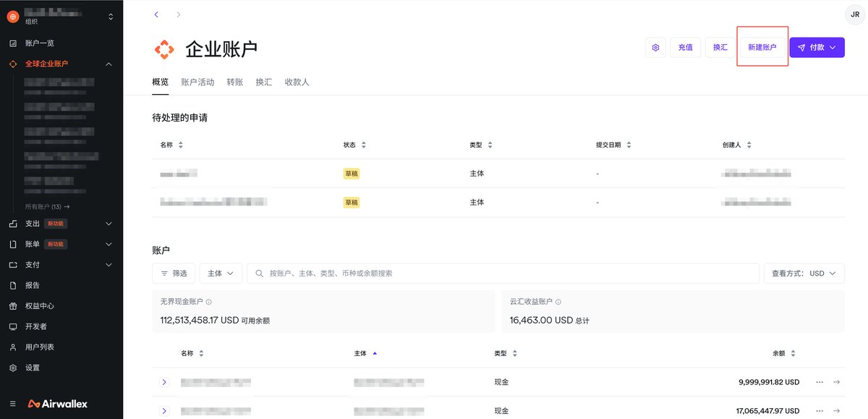868x419 pixels.
Task: Open details arrow for 9,999,991.82 USD row
Action: (x=837, y=382)
